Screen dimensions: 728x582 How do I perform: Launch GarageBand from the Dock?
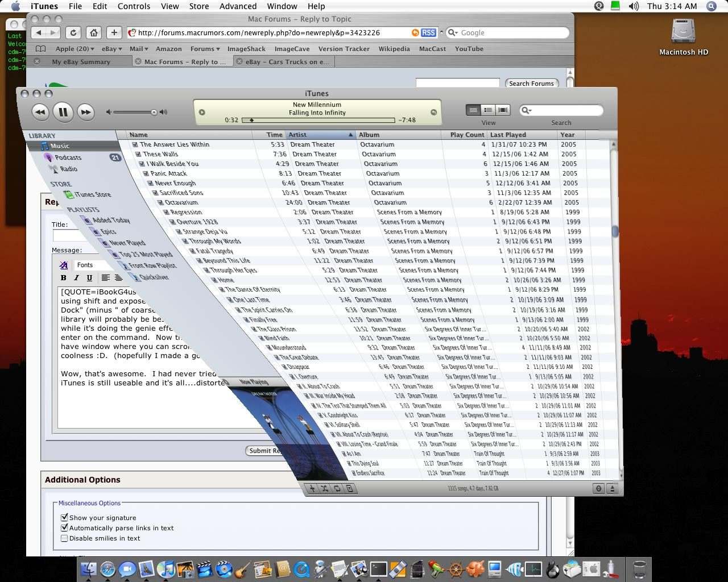click(x=243, y=569)
